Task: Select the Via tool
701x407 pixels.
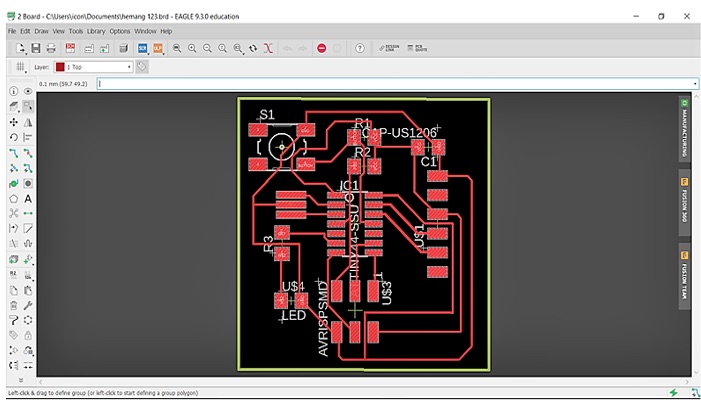Action: (x=28, y=183)
